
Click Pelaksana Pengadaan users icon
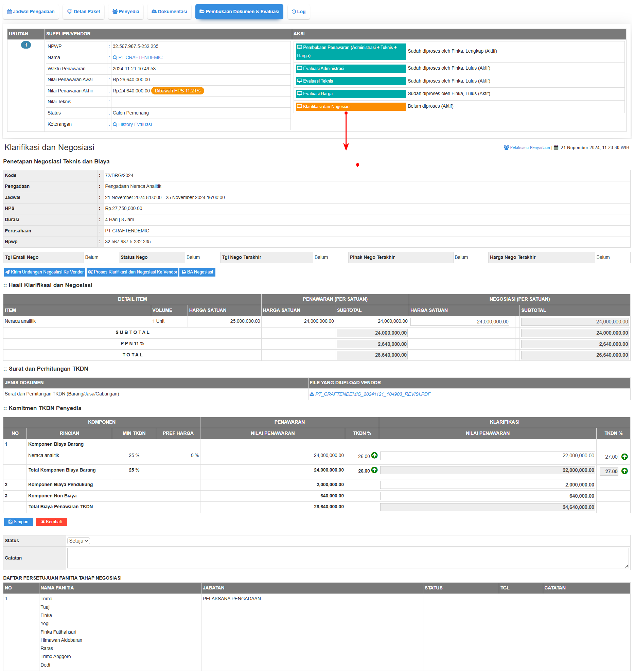click(506, 148)
